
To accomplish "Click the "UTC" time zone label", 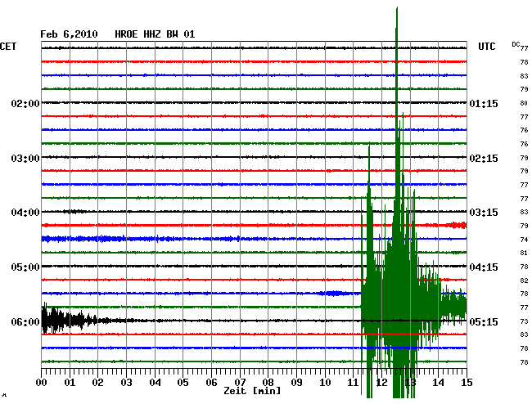I will (x=486, y=47).
